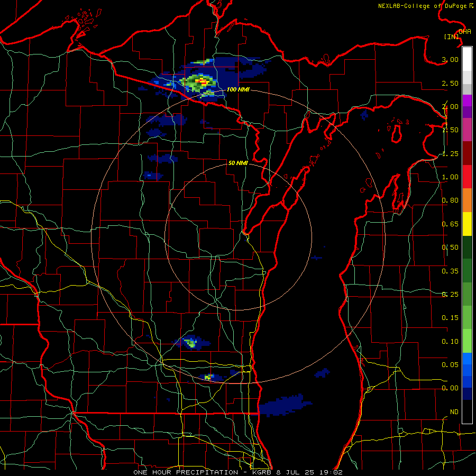476x476 pixels.
Task: Select the 50 NMI range ring label
Action: tap(238, 163)
